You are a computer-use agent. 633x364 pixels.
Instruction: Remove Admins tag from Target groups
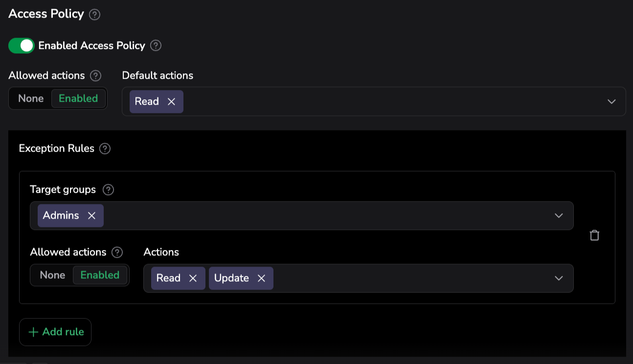point(91,216)
